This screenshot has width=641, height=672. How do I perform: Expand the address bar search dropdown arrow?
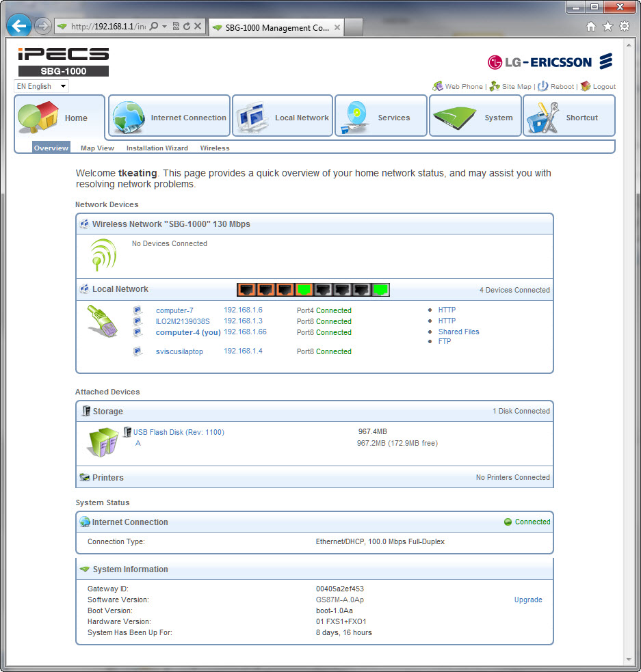pos(165,27)
